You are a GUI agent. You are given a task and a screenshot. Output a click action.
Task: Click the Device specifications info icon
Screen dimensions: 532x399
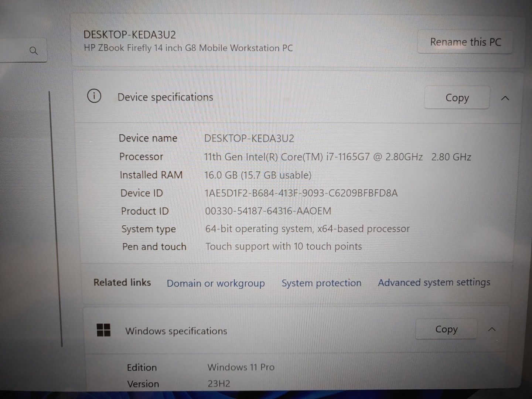tap(94, 96)
